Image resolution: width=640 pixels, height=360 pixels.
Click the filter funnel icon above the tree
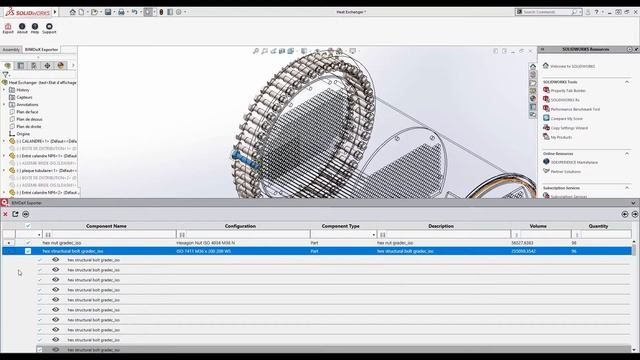tap(5, 75)
